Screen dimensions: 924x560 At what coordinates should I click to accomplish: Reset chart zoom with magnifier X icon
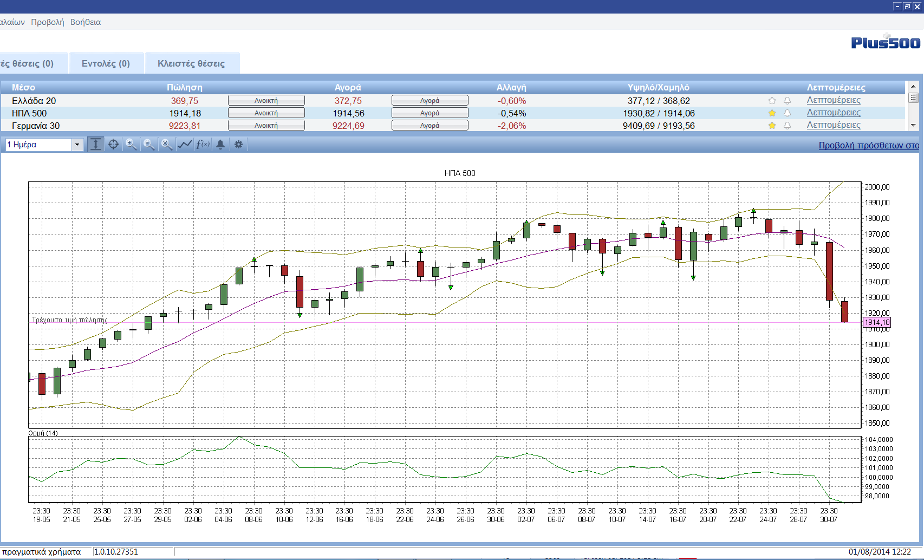click(167, 145)
